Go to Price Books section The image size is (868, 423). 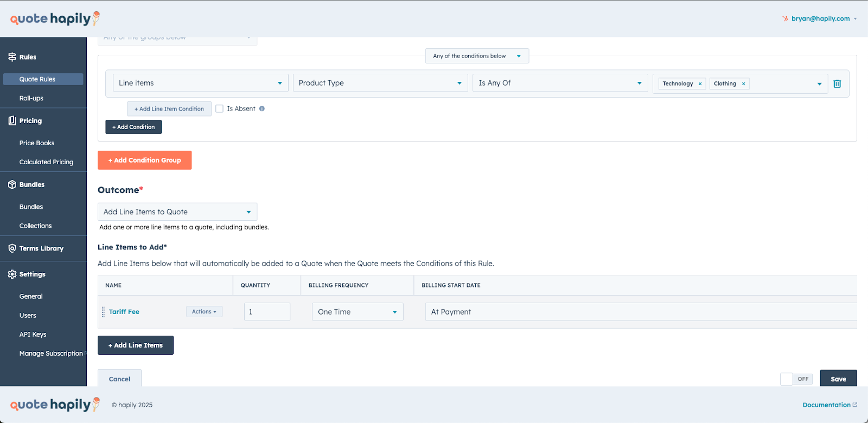pyautogui.click(x=37, y=143)
